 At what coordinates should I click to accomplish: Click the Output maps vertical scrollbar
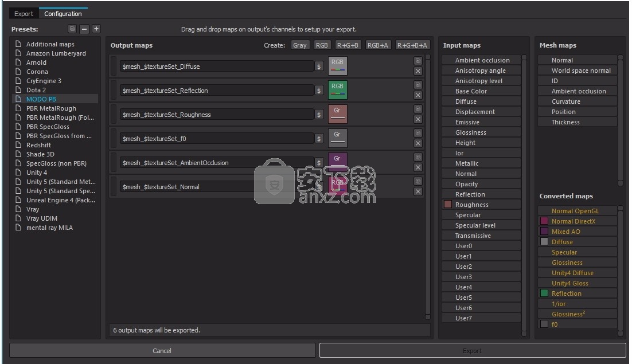tap(428, 187)
